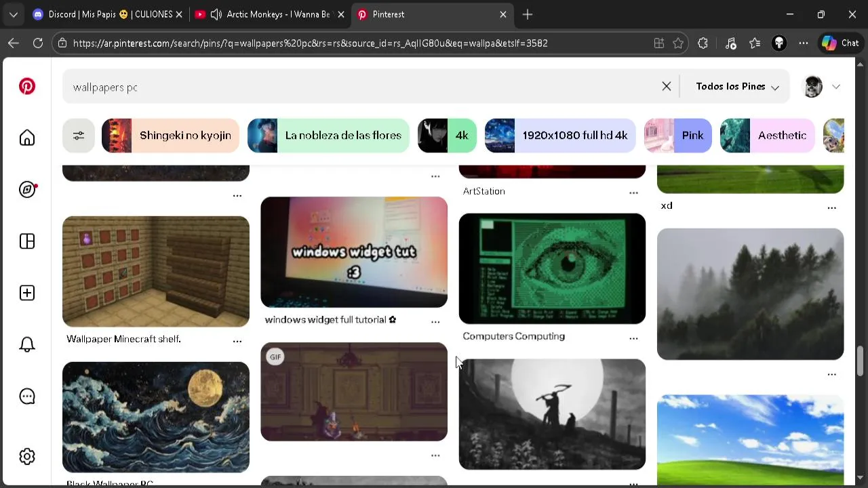
Task: Open browser extensions puzzle icon
Action: coord(703,43)
